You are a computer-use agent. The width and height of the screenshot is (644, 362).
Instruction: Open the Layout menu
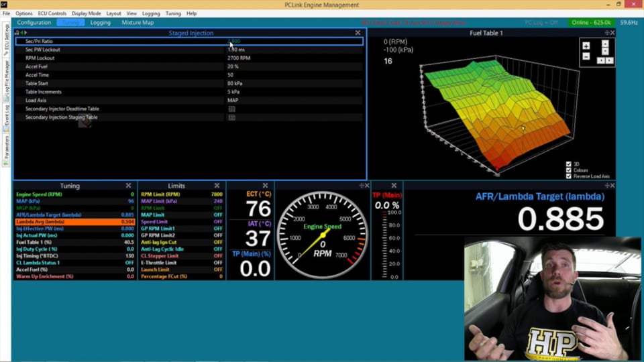pyautogui.click(x=114, y=13)
